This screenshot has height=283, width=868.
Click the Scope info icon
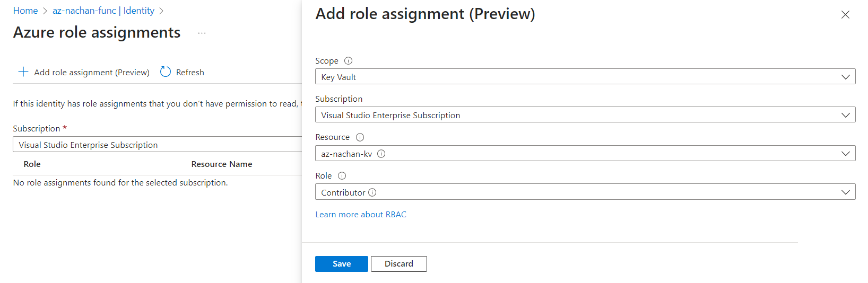(348, 61)
